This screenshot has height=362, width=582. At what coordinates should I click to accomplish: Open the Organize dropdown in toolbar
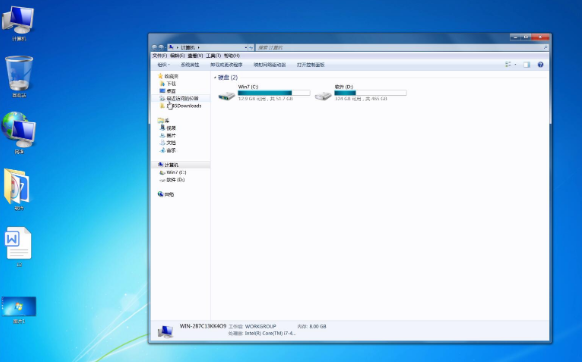point(164,65)
